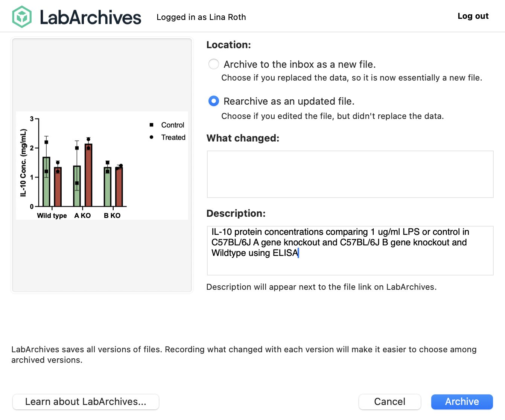Click the Wild type axis label
This screenshot has height=420, width=505.
pos(52,216)
